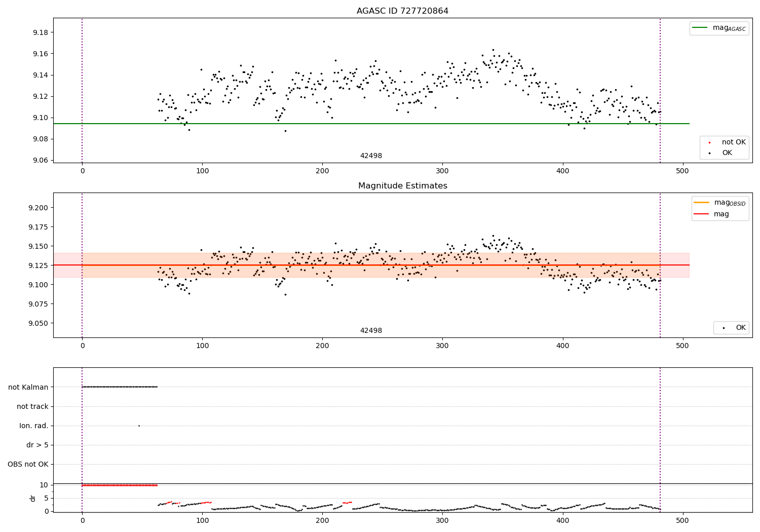Click the 'OBS not OK' axis label
The width and height of the screenshot is (760, 532).
pos(28,465)
